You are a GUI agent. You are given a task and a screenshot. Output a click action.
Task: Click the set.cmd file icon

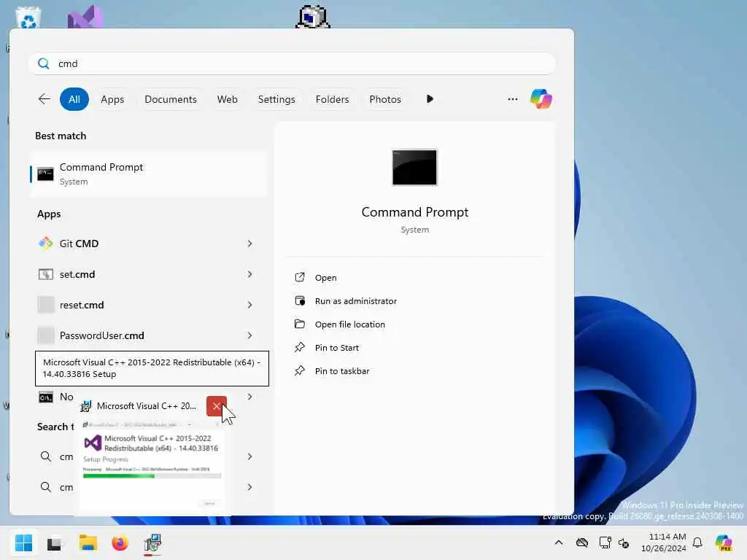click(x=46, y=274)
